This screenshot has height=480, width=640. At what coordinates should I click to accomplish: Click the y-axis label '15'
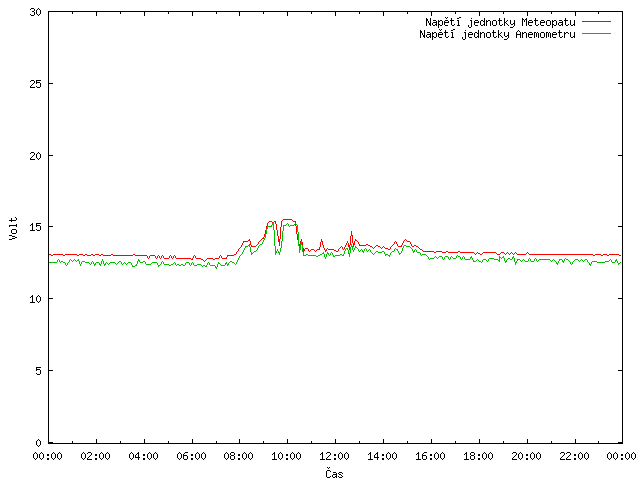coord(36,227)
